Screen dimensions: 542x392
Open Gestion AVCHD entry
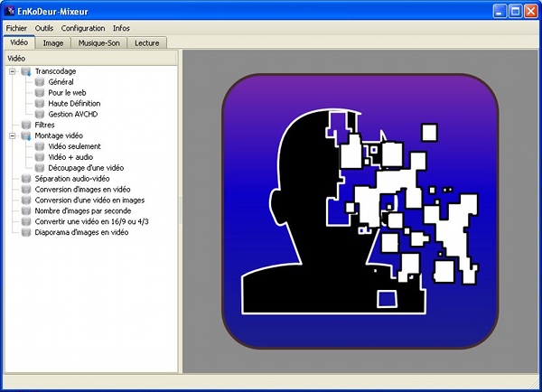(x=73, y=115)
